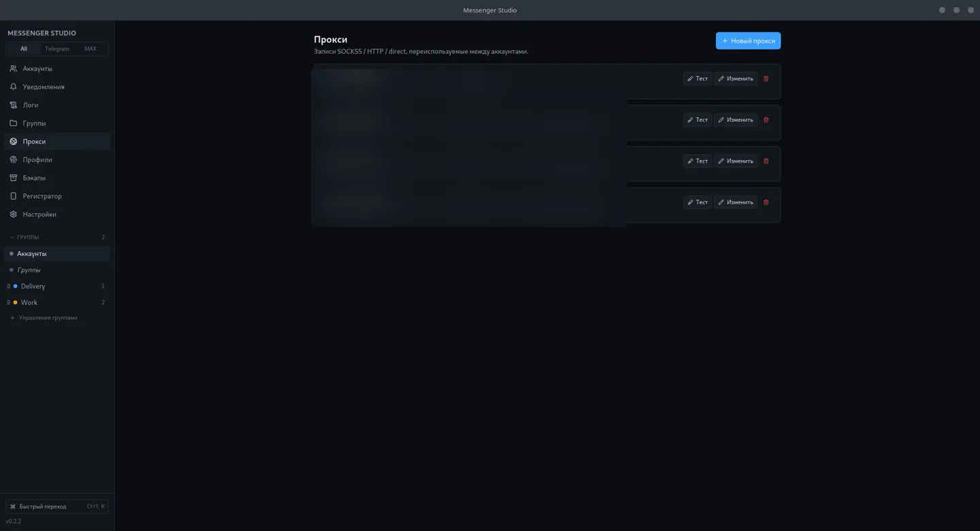Switch the filter to Telegram
The height and width of the screenshot is (531, 980).
click(x=57, y=49)
